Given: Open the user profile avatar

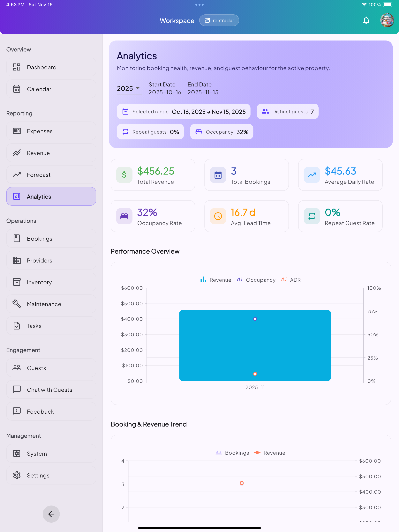Looking at the screenshot, I should (387, 20).
